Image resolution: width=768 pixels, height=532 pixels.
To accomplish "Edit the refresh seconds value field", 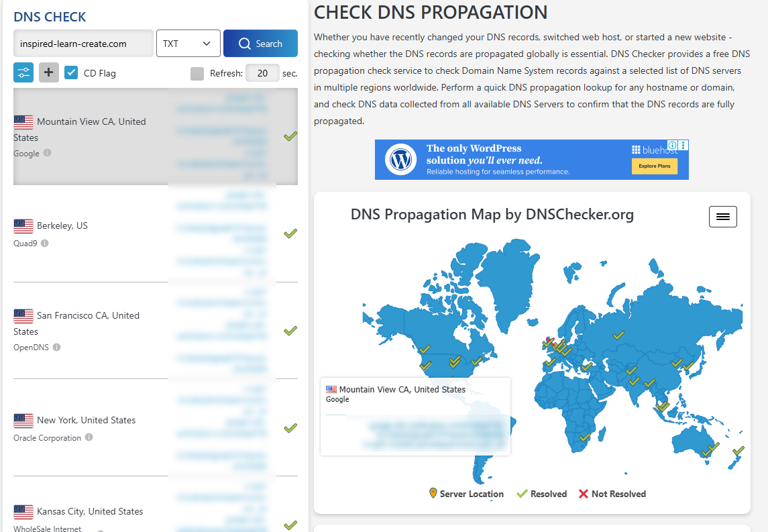I will point(262,73).
